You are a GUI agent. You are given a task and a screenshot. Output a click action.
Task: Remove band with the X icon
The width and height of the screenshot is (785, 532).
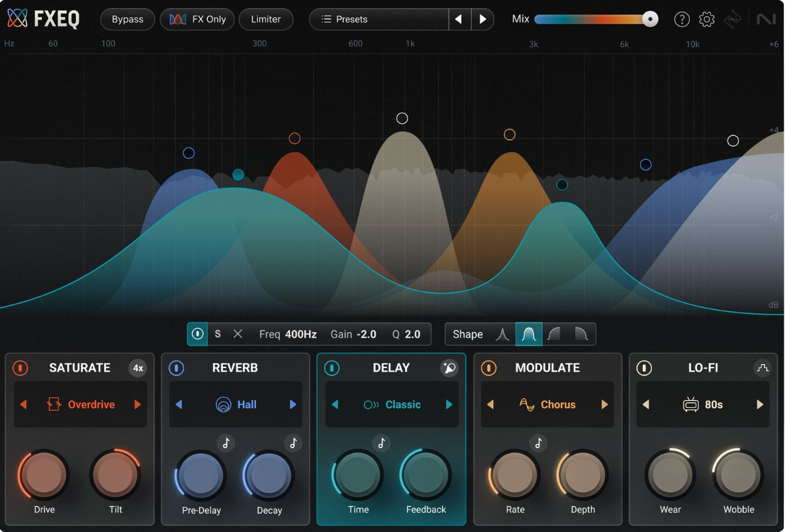coord(238,334)
